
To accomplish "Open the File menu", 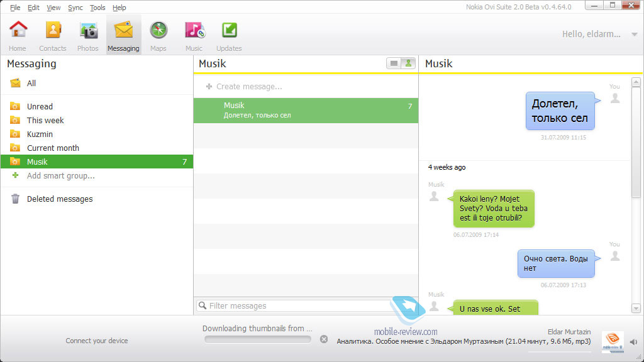I will [15, 8].
